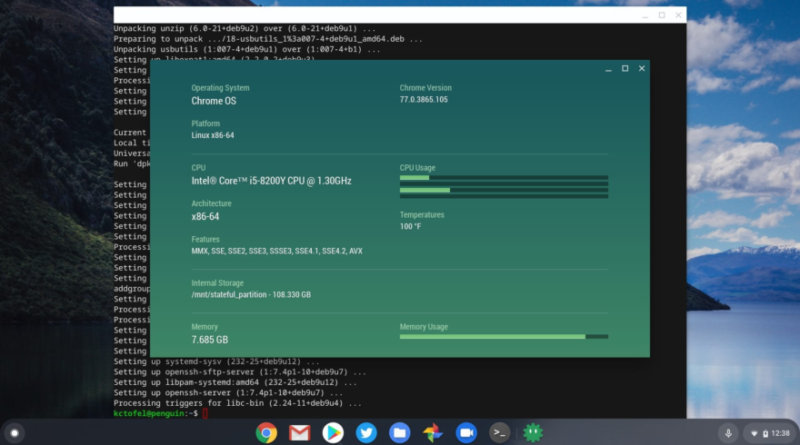Click Terminal line 'Unpacking unzip'
Image resolution: width=800 pixels, height=445 pixels.
[x=244, y=29]
